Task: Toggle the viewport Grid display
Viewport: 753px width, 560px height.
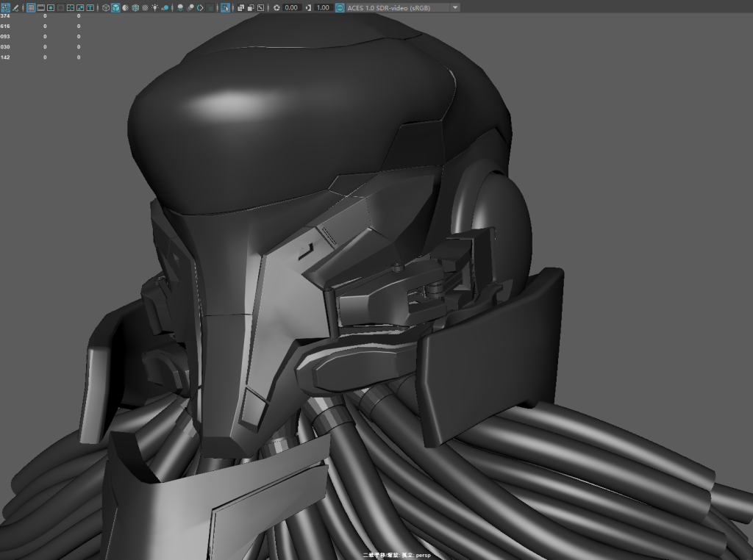Action: (x=31, y=7)
